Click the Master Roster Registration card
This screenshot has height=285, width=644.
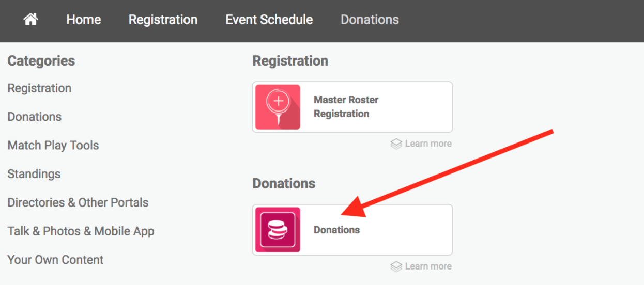click(352, 107)
